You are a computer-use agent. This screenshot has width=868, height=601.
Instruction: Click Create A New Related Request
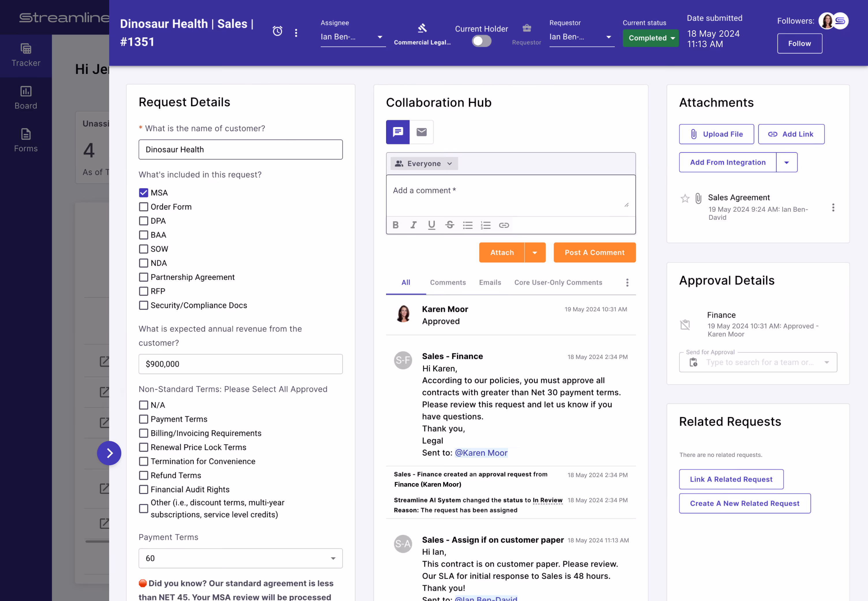coord(745,503)
